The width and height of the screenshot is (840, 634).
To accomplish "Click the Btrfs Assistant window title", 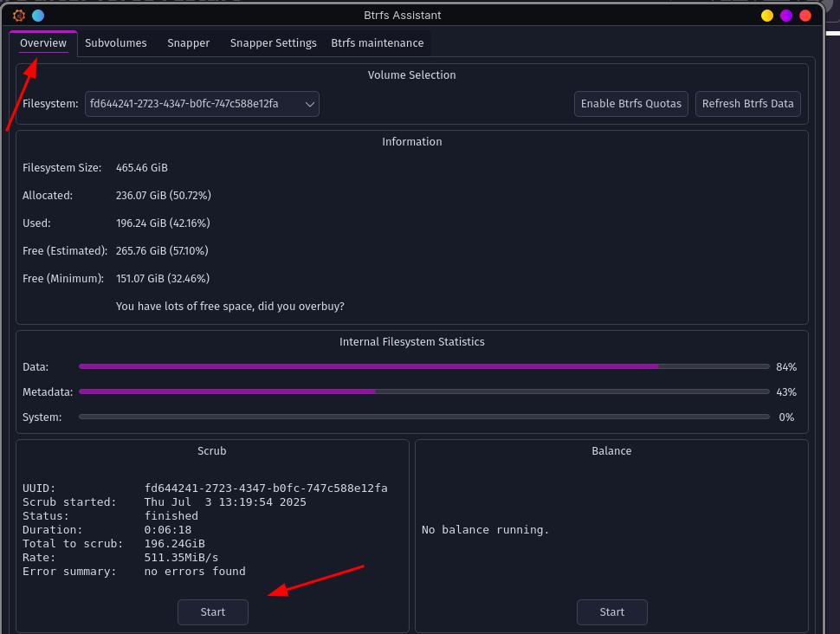I will pyautogui.click(x=403, y=16).
